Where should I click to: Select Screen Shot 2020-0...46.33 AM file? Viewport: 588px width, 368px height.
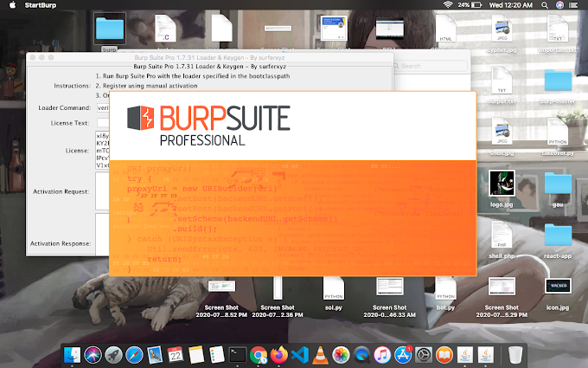[390, 286]
